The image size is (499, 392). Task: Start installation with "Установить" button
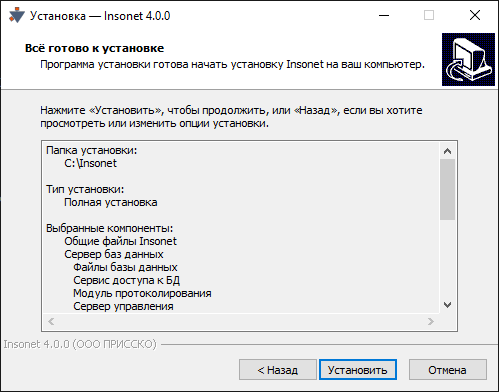358,370
